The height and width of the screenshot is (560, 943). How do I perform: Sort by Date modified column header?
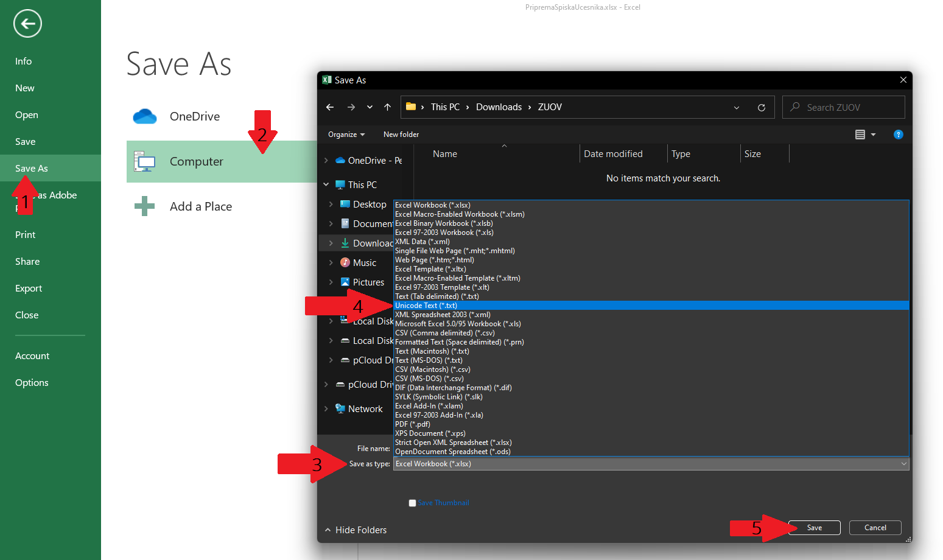[x=613, y=154]
